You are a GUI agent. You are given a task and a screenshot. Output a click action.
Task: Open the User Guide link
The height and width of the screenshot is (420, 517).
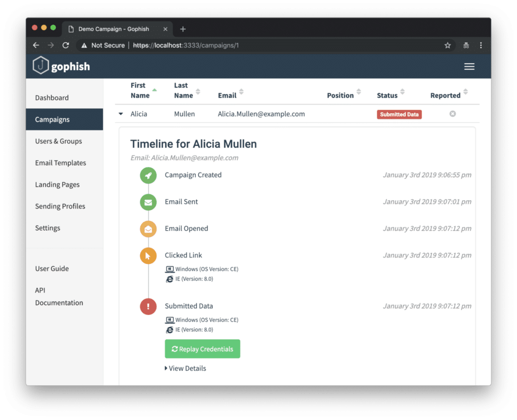tap(51, 269)
